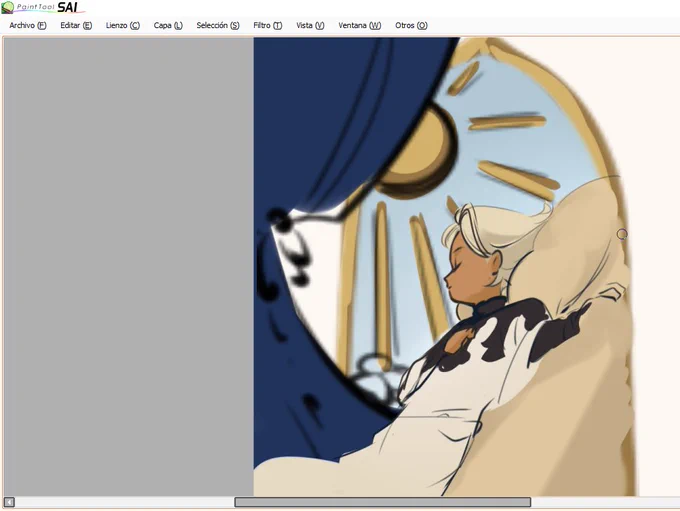680x511 pixels.
Task: Open the Ventana menu
Action: 360,26
